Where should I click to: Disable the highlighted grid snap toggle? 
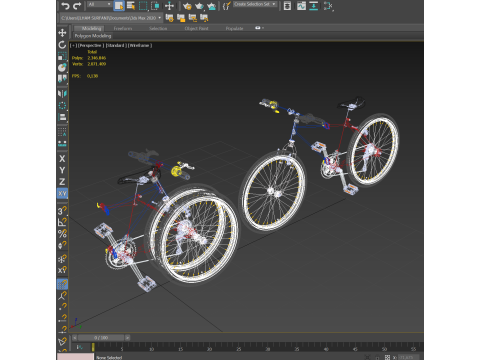click(x=62, y=284)
